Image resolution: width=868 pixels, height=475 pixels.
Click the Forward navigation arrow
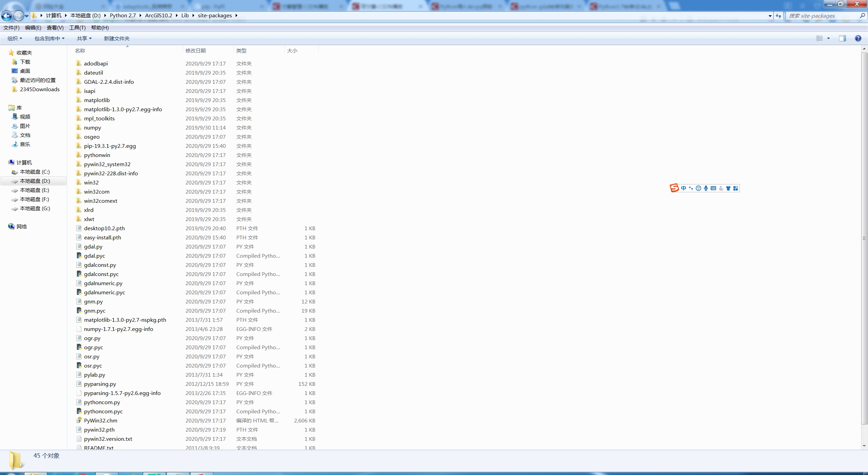click(x=18, y=16)
